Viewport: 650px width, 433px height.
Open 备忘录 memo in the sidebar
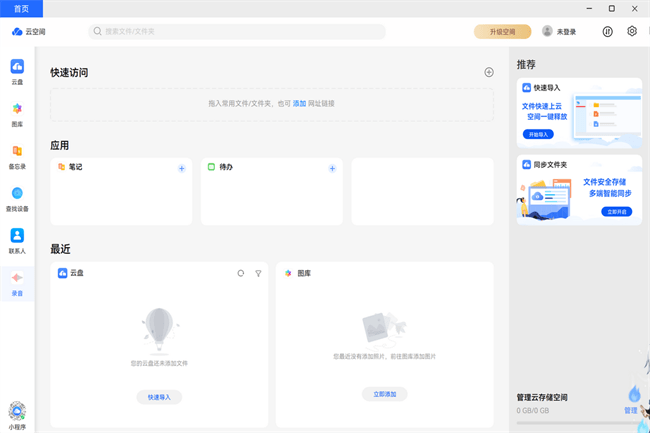(17, 155)
